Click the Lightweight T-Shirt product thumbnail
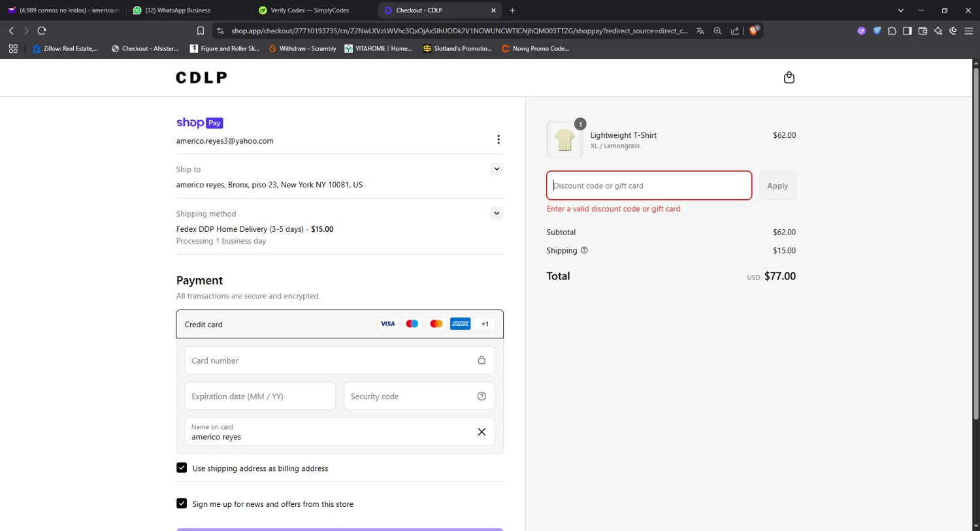This screenshot has width=980, height=531. pos(564,139)
